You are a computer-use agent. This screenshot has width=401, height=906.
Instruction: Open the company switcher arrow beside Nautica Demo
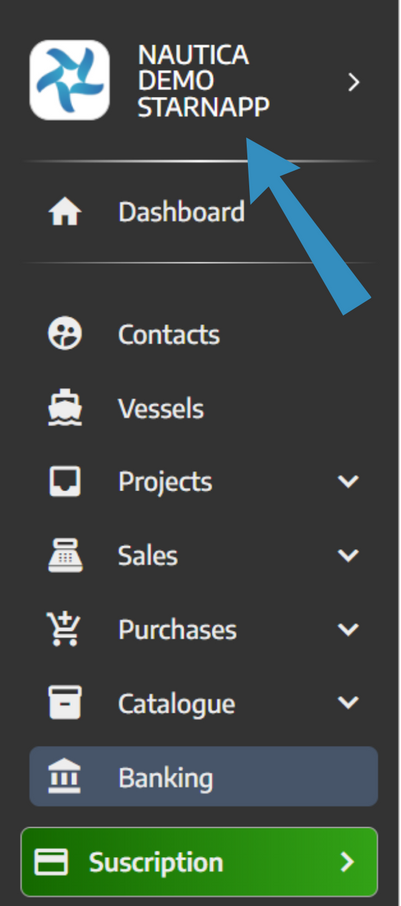click(354, 83)
